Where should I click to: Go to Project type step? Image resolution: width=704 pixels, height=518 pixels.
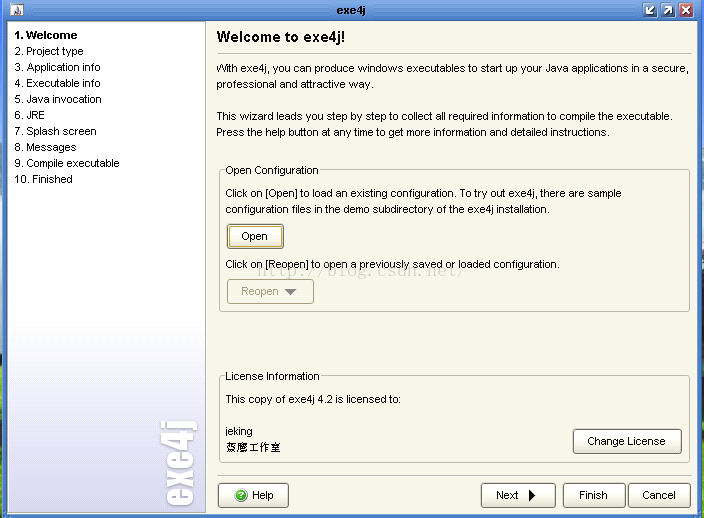(x=49, y=51)
